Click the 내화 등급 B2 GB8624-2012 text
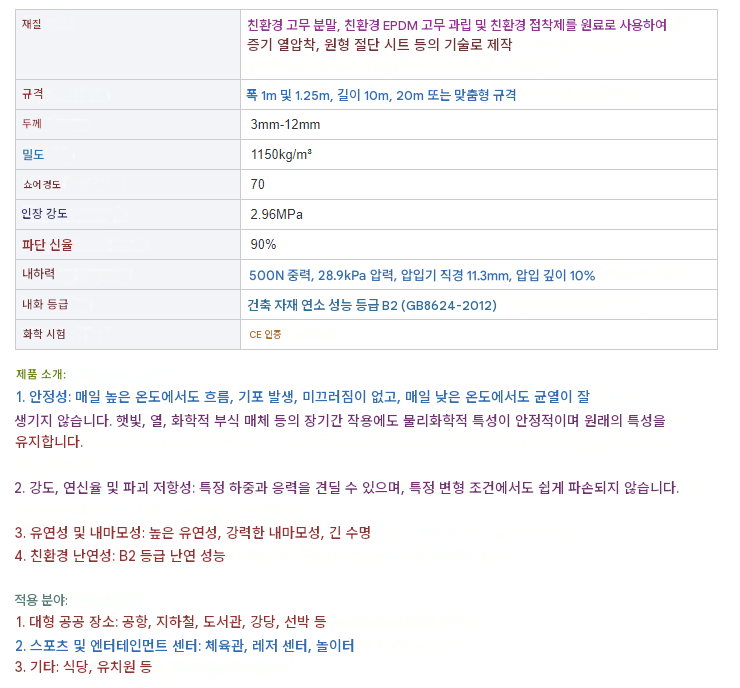 [372, 305]
